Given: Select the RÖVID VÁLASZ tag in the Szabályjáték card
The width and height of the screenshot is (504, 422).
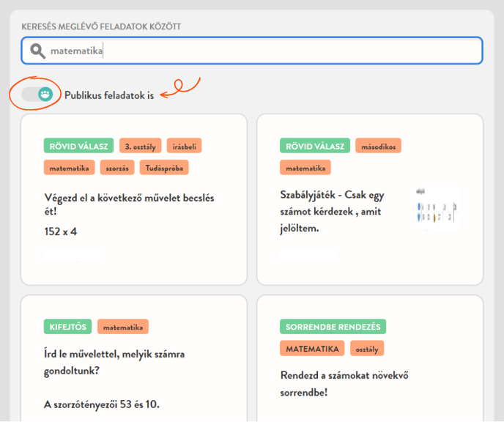Looking at the screenshot, I should [x=314, y=146].
